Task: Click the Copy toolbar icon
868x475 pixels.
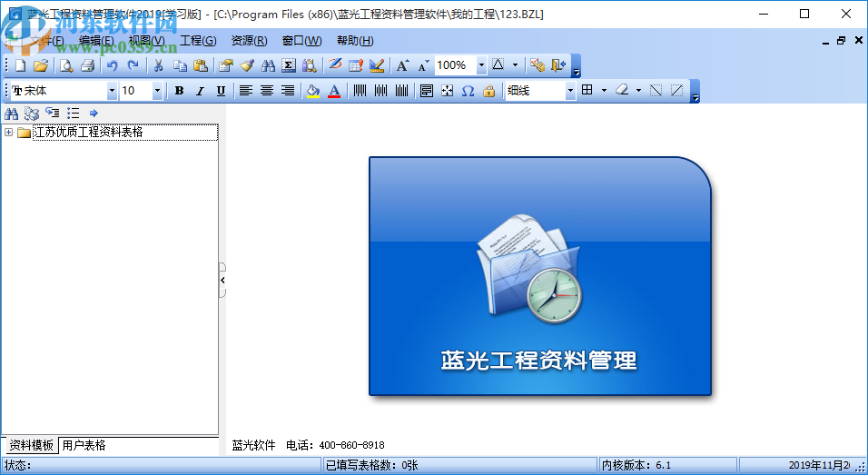Action: pos(180,65)
